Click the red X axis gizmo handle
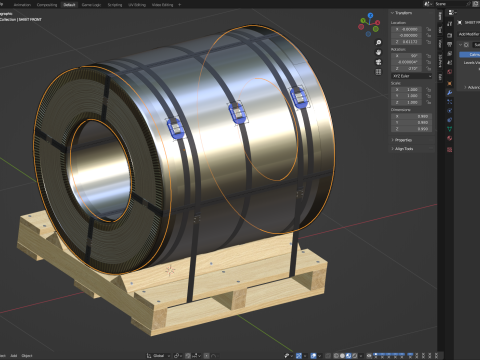Screen dimensions: 480x360 pos(377,23)
